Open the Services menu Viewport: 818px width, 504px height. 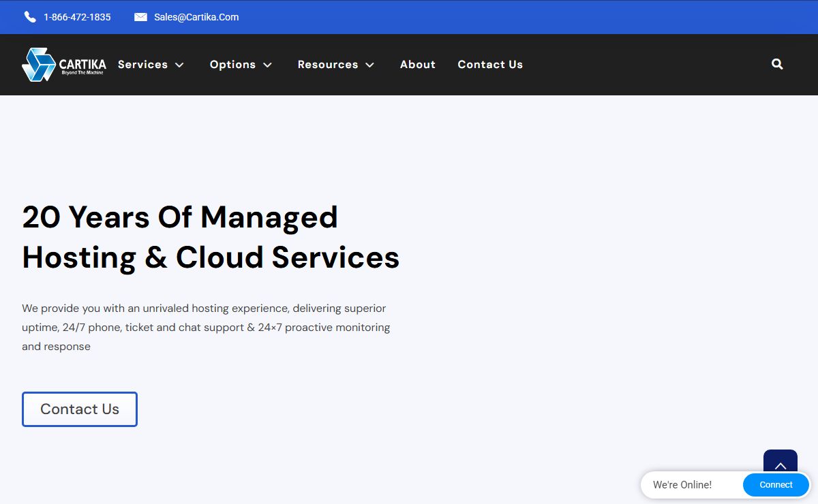pyautogui.click(x=142, y=64)
